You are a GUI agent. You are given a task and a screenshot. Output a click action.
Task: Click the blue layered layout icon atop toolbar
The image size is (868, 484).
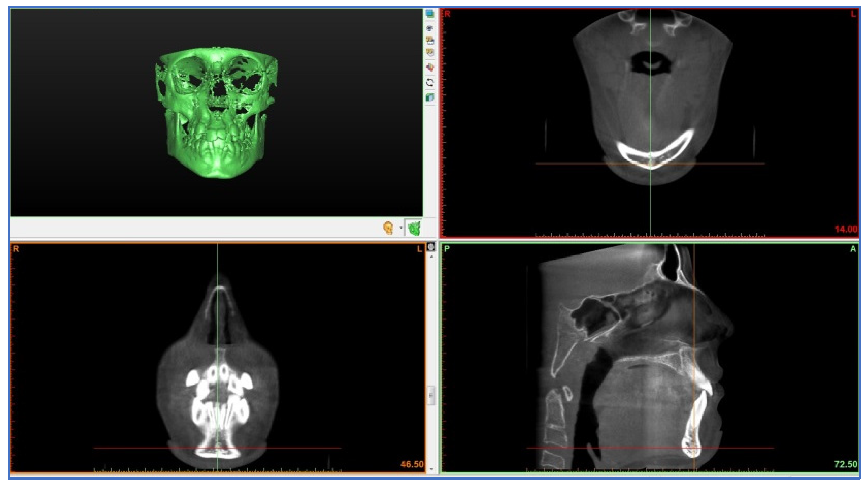click(x=430, y=13)
